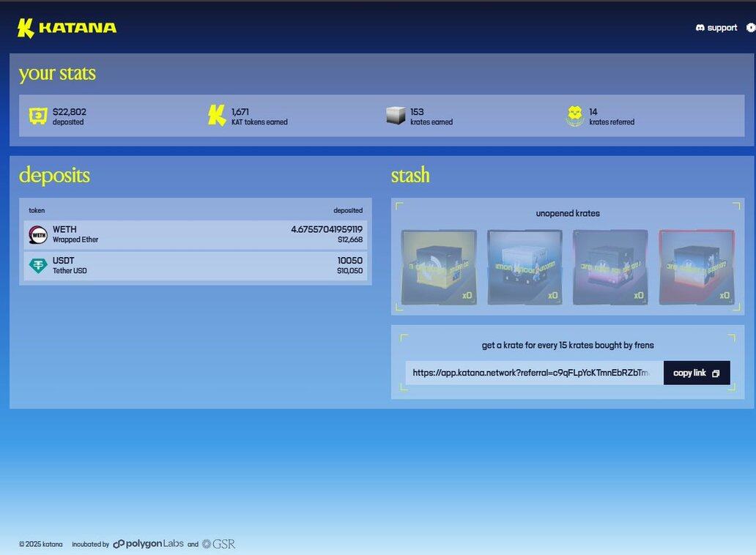Click the USDT Tether icon
Image resolution: width=756 pixels, height=555 pixels.
point(38,266)
